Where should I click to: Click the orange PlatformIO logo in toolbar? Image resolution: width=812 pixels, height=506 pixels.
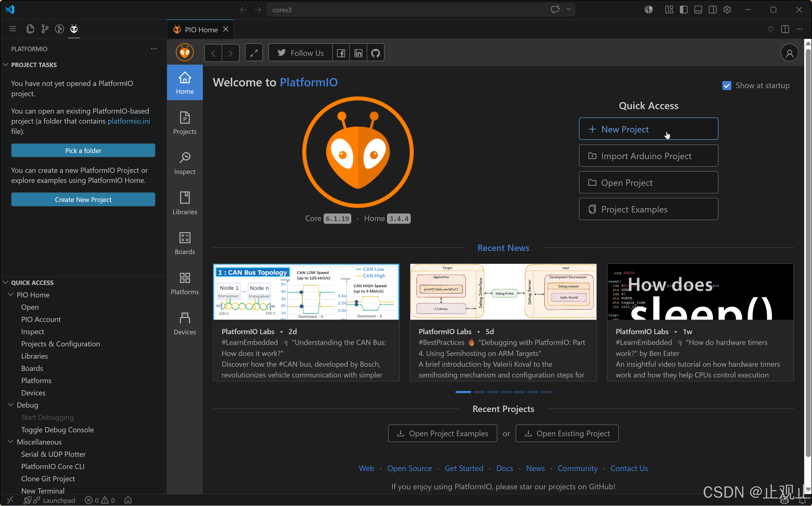coord(185,53)
